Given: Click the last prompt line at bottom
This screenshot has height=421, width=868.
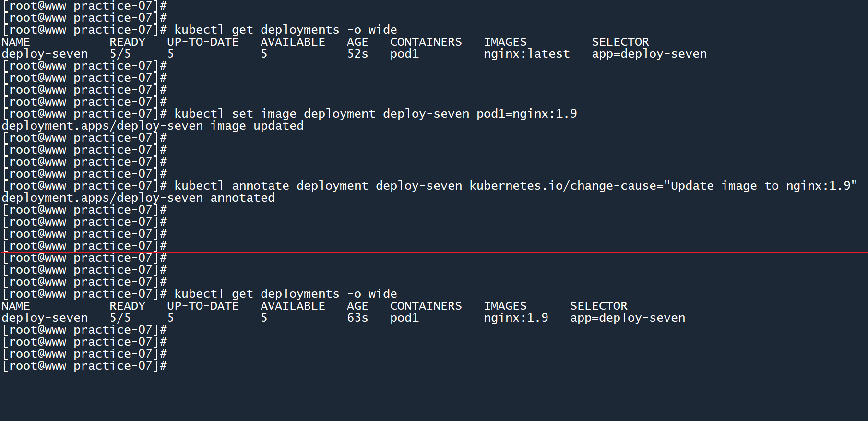Looking at the screenshot, I should [84, 366].
